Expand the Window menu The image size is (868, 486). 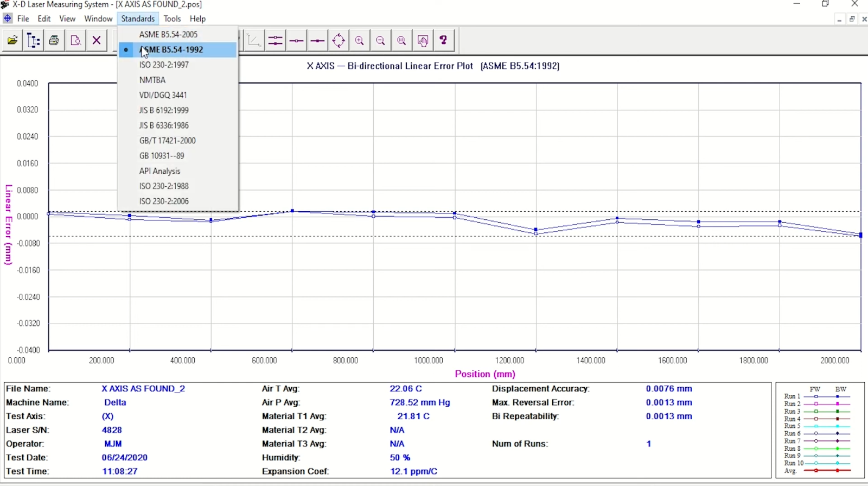(x=98, y=18)
